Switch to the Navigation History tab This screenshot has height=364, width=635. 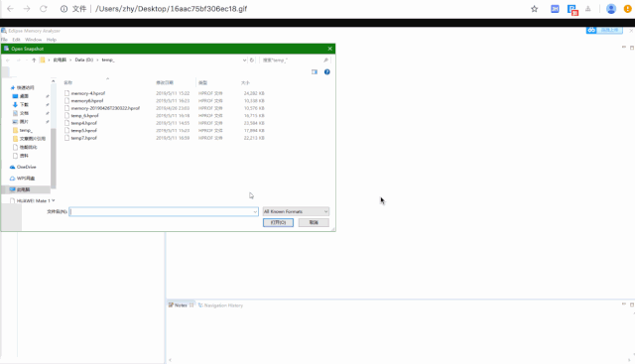[x=220, y=305]
